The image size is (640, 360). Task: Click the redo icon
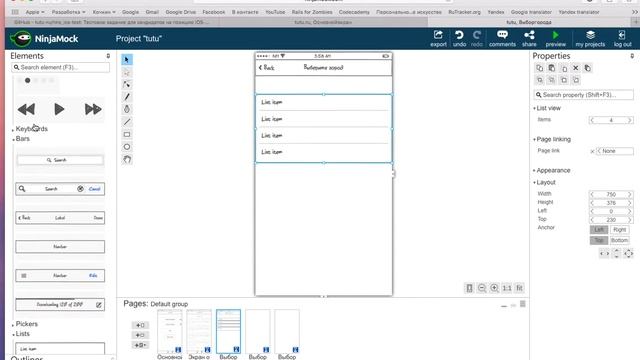[x=477, y=39]
